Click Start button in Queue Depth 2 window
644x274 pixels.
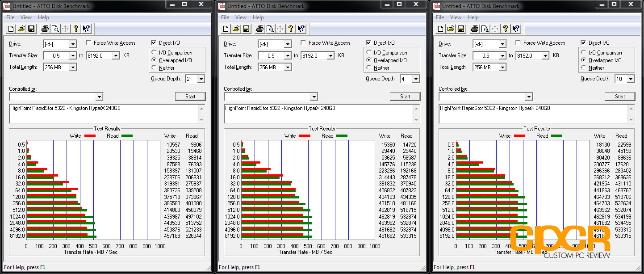pos(190,97)
